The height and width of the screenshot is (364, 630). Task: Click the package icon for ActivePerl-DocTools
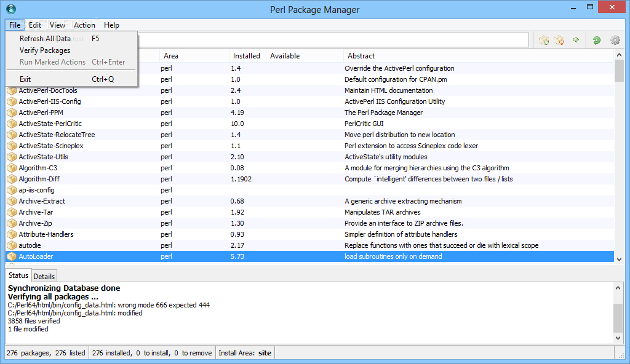[12, 90]
